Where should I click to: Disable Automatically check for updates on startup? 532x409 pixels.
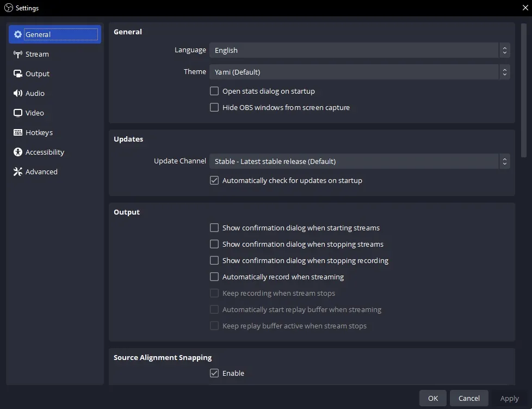point(214,180)
